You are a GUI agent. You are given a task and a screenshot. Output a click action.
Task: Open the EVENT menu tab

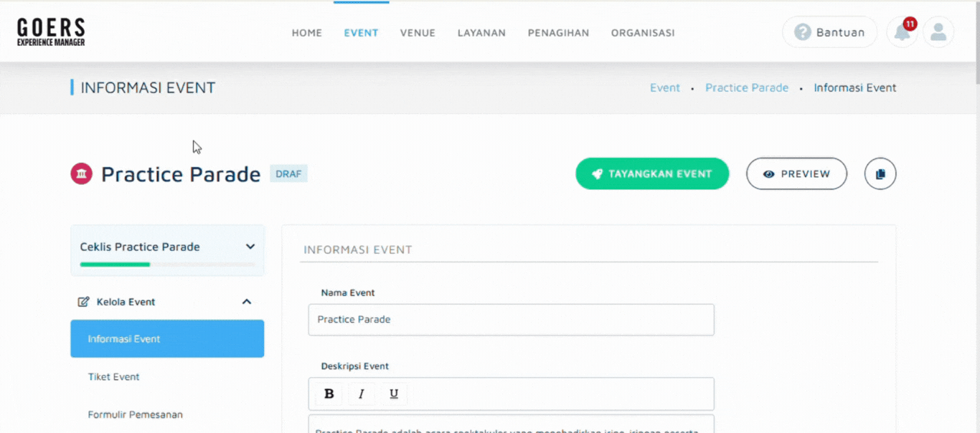pos(361,33)
